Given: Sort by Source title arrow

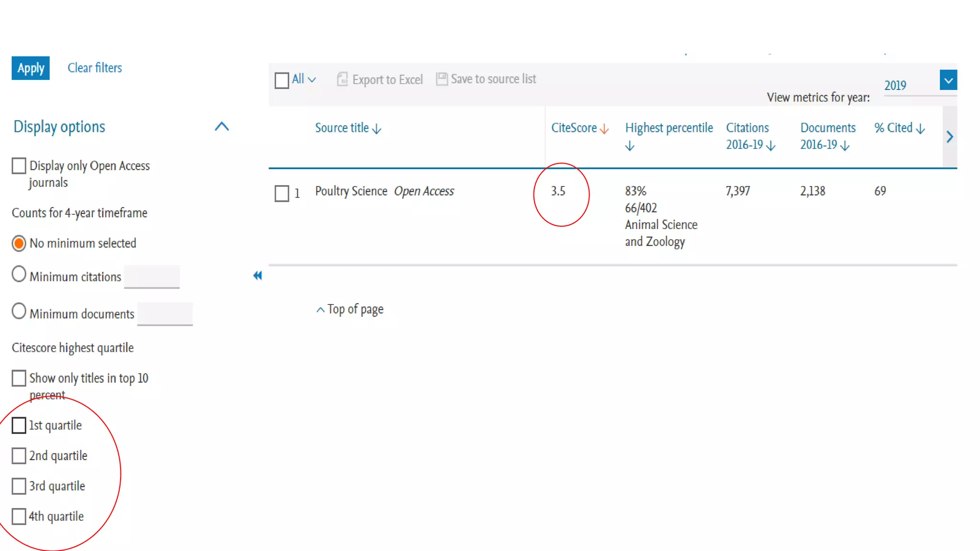Looking at the screenshot, I should pos(377,129).
